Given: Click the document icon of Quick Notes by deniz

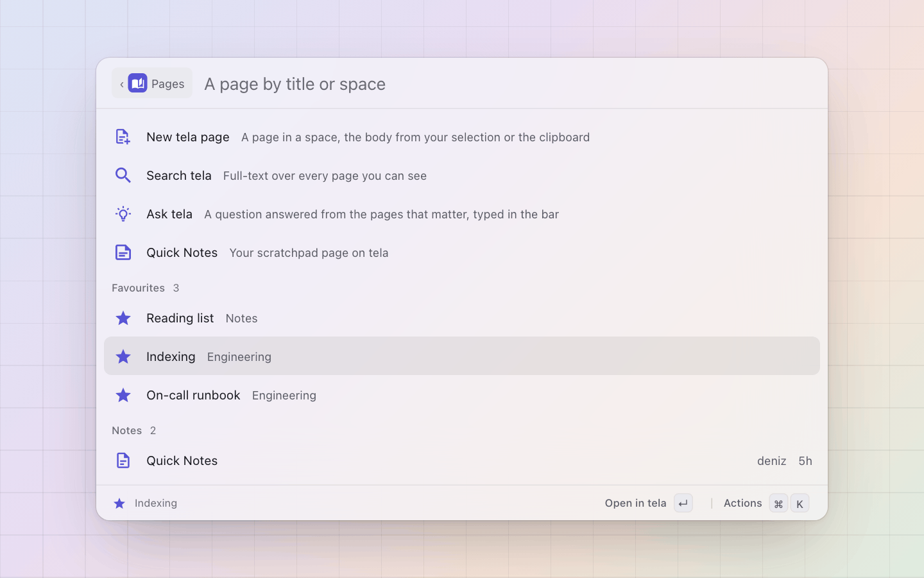Looking at the screenshot, I should (123, 460).
